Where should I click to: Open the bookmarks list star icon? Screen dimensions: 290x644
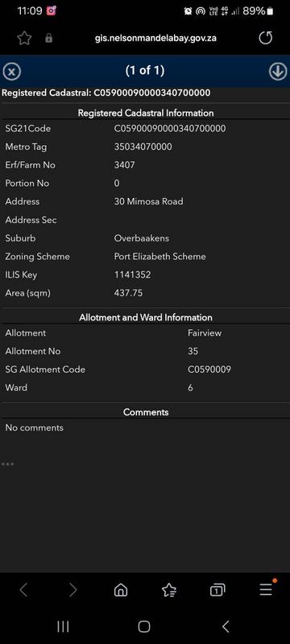169,590
